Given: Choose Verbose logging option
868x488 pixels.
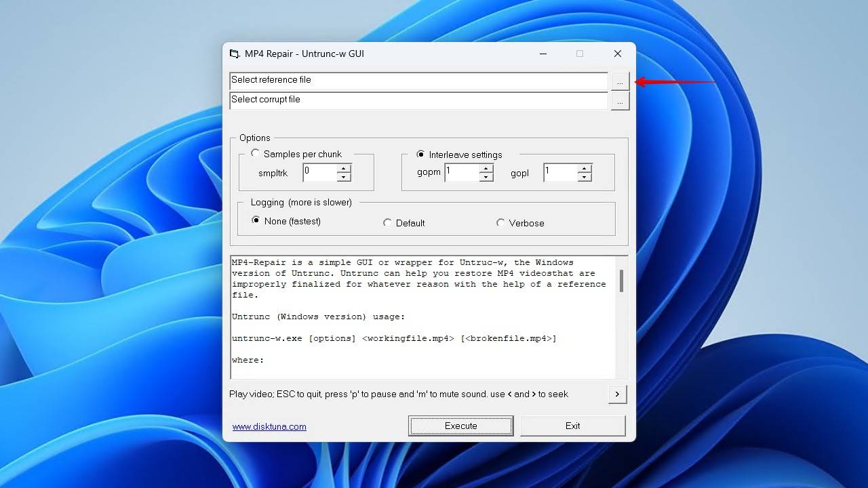Looking at the screenshot, I should pyautogui.click(x=500, y=222).
